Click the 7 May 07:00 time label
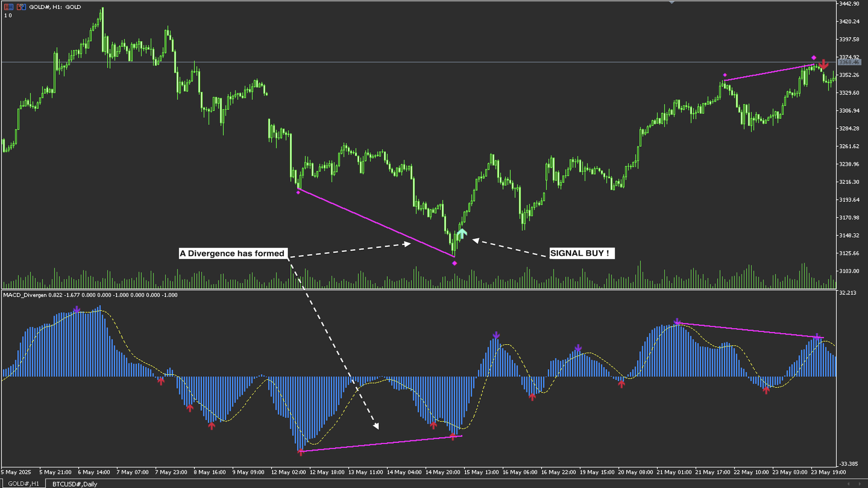This screenshot has height=488, width=868. click(x=132, y=472)
